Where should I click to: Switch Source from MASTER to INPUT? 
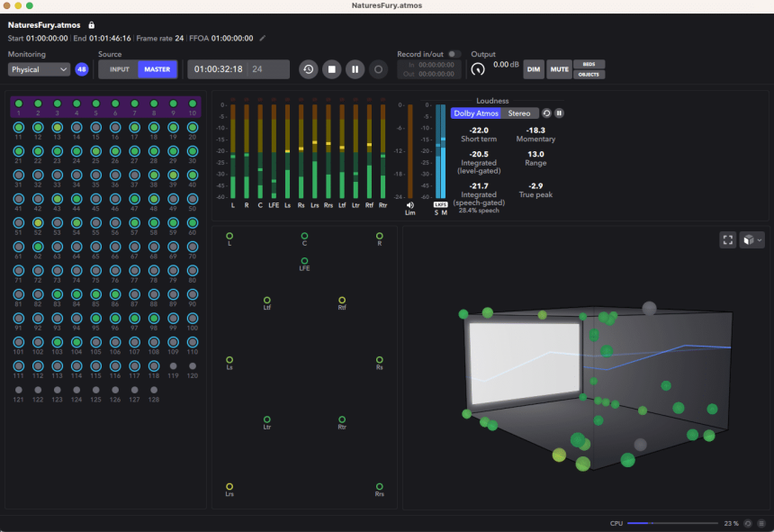118,68
